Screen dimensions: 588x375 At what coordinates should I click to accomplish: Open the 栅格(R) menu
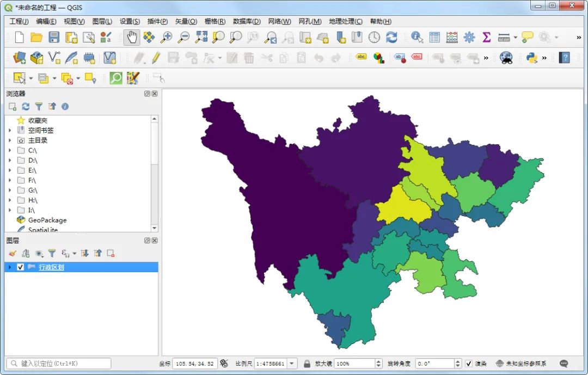click(x=215, y=21)
